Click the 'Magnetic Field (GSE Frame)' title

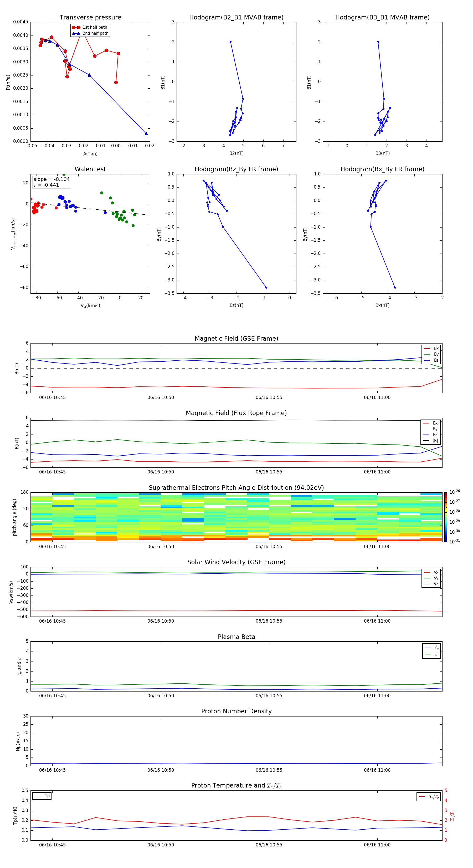pyautogui.click(x=236, y=338)
